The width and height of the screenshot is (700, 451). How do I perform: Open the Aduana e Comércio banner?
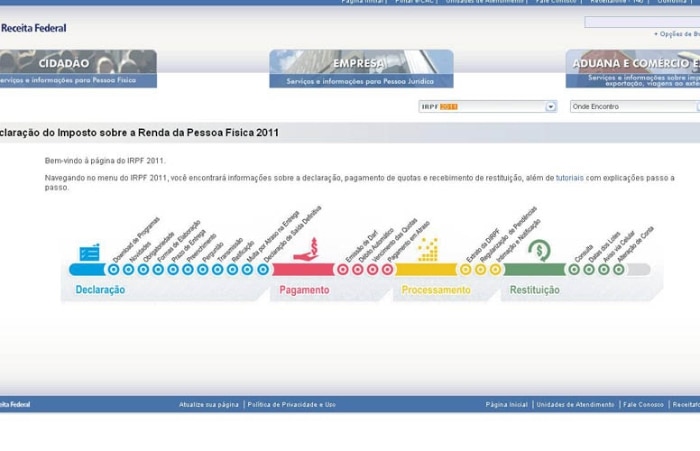click(633, 68)
